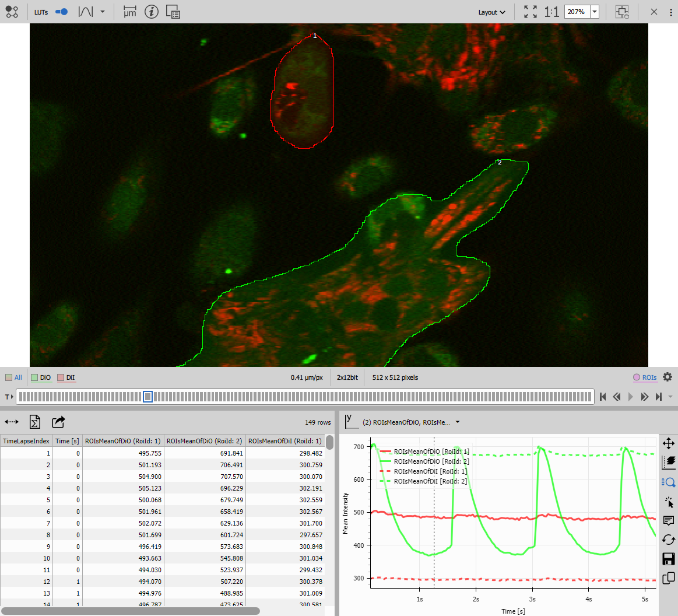Export the table to spreadsheet
The width and height of the screenshot is (678, 616).
(35, 421)
